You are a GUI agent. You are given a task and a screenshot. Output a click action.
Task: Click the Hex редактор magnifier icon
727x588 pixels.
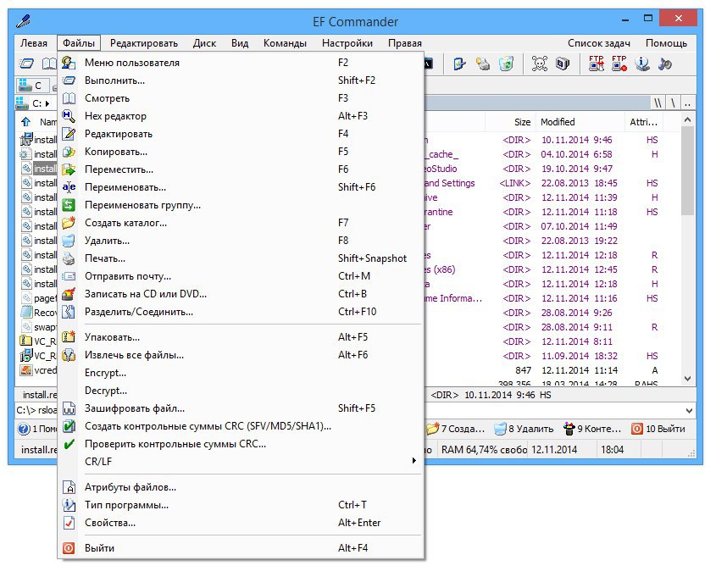[69, 116]
